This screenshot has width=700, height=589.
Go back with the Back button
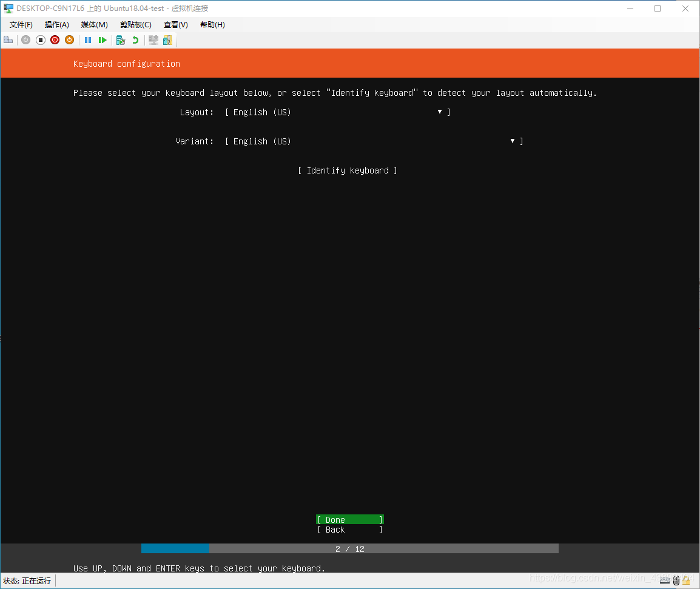(x=350, y=530)
